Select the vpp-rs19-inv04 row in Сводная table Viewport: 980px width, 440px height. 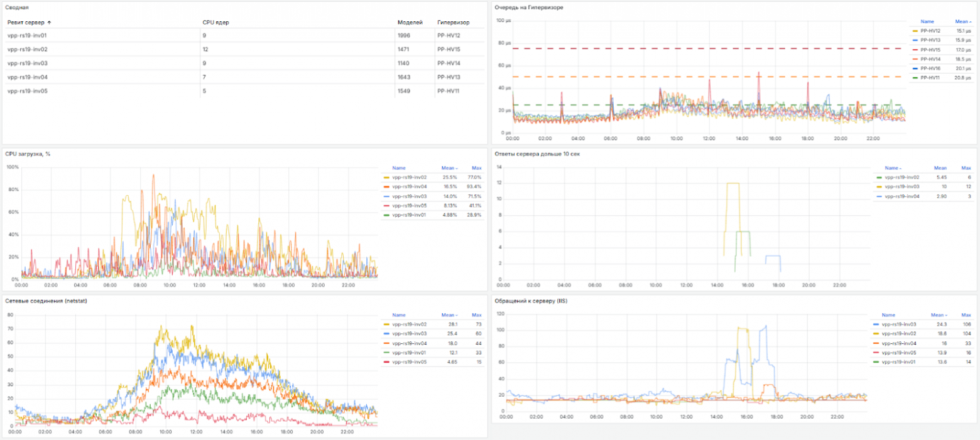click(28, 77)
